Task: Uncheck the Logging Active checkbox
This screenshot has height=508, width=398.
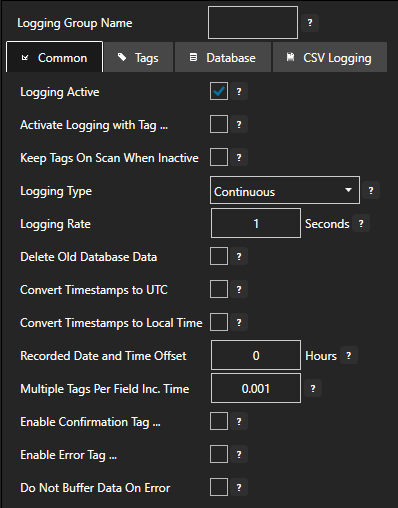Action: pos(219,91)
